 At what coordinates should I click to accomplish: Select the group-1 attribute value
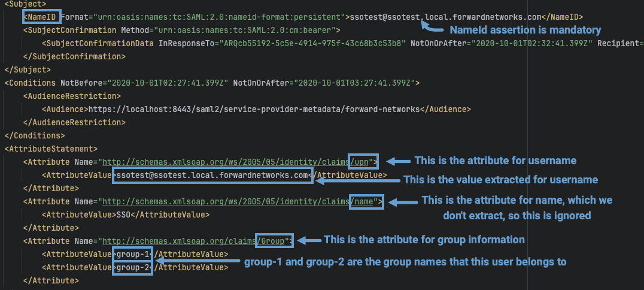133,254
